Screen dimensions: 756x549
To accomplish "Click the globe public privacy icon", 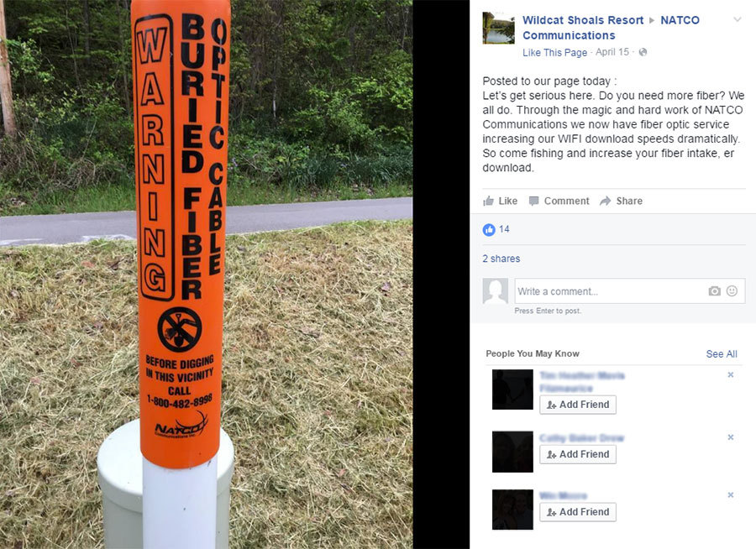I will click(643, 52).
